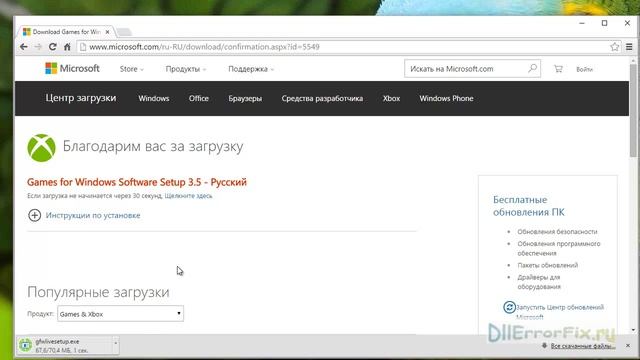
Task: Select Средства разработчика menu item
Action: pyautogui.click(x=322, y=98)
